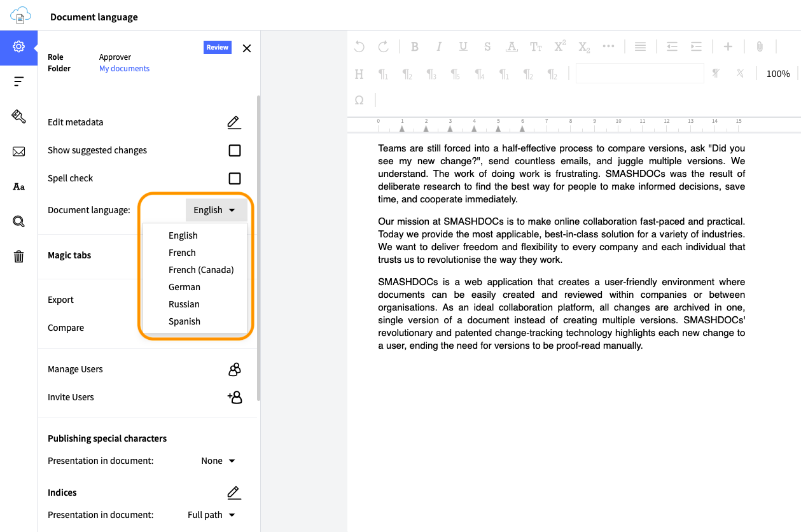Close the document settings panel
Image resolution: width=801 pixels, height=532 pixels.
click(x=247, y=48)
